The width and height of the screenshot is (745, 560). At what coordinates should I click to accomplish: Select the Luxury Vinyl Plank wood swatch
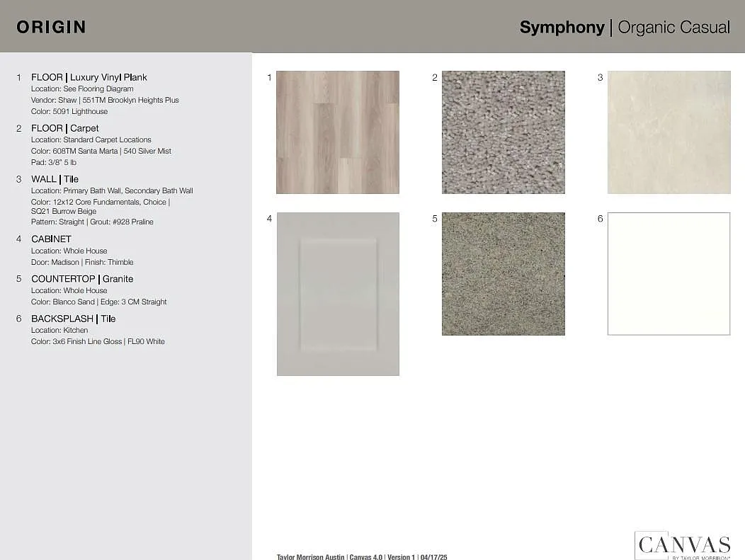point(337,132)
